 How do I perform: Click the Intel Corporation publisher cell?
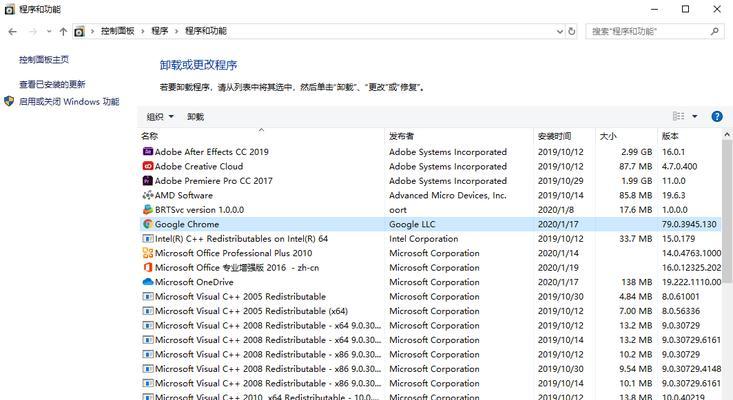point(424,239)
